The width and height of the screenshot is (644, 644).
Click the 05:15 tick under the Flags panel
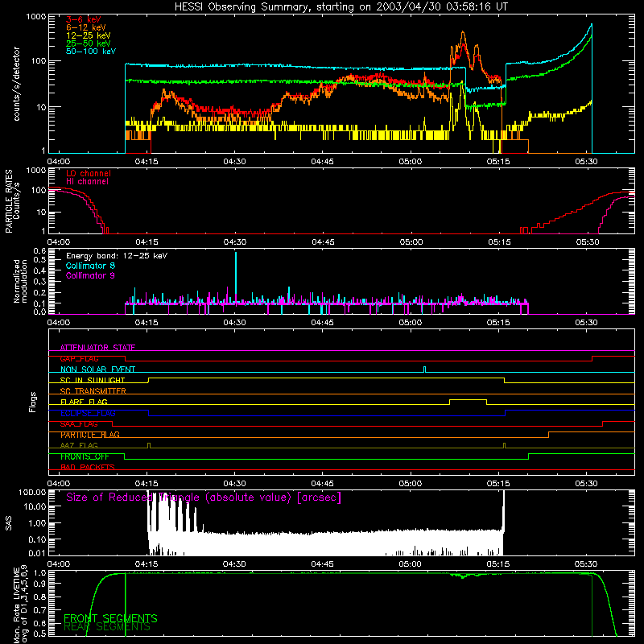point(498,484)
